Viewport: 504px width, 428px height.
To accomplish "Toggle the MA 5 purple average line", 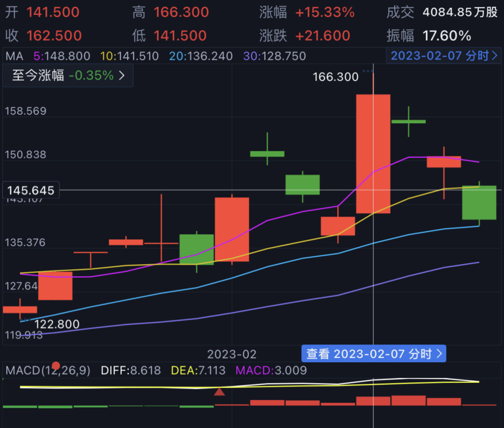I will coord(62,56).
